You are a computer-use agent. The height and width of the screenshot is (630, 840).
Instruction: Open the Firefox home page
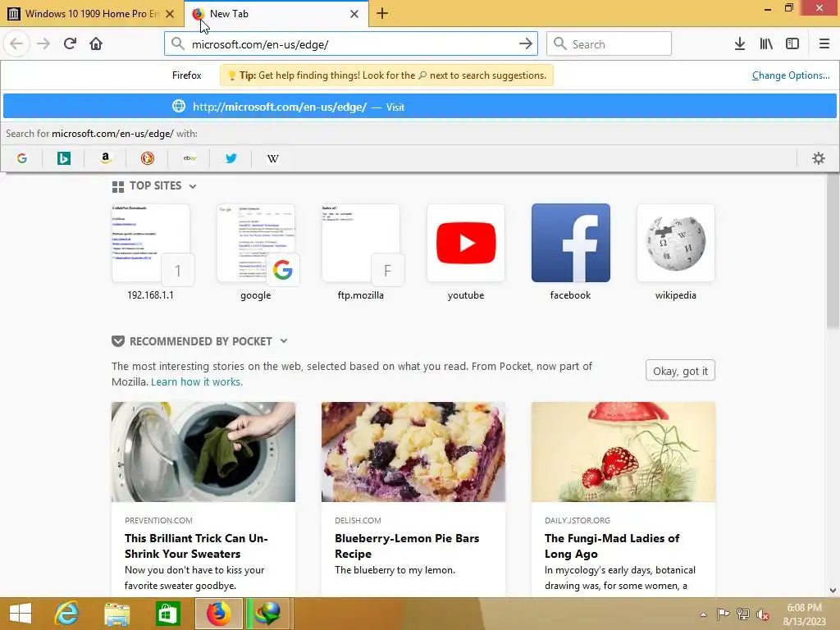point(96,43)
